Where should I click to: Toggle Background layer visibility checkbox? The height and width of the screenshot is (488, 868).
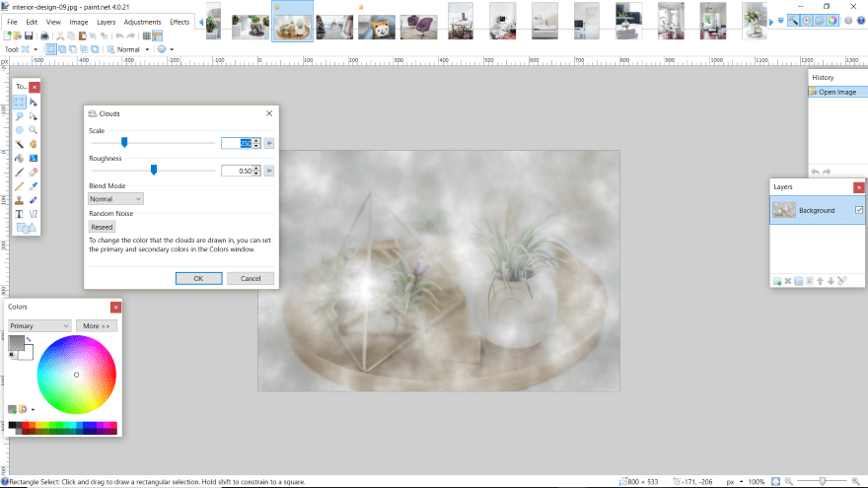[858, 210]
